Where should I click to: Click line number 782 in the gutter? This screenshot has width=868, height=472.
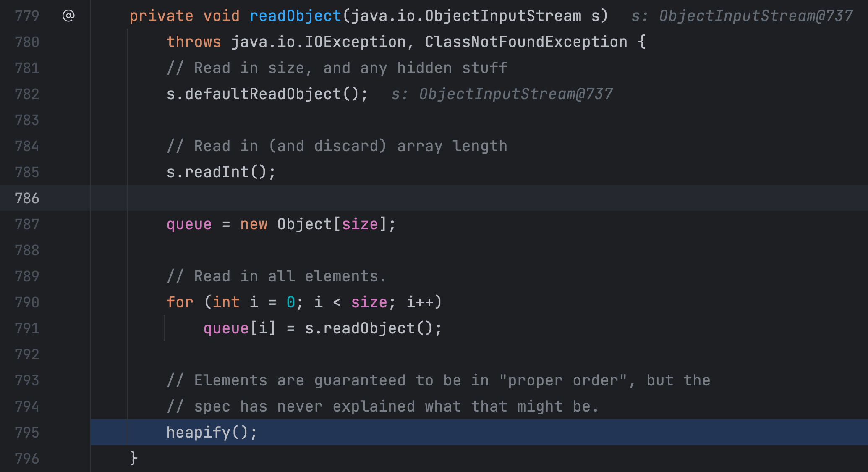pyautogui.click(x=27, y=94)
